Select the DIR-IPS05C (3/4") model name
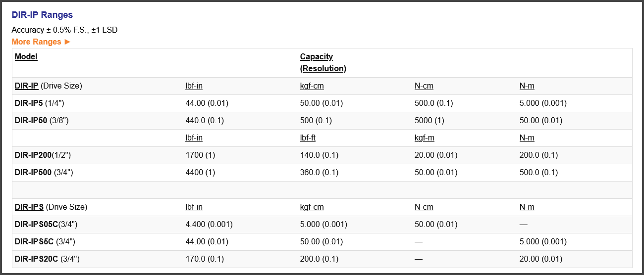Viewport: 644px width, 275px height. [x=46, y=225]
